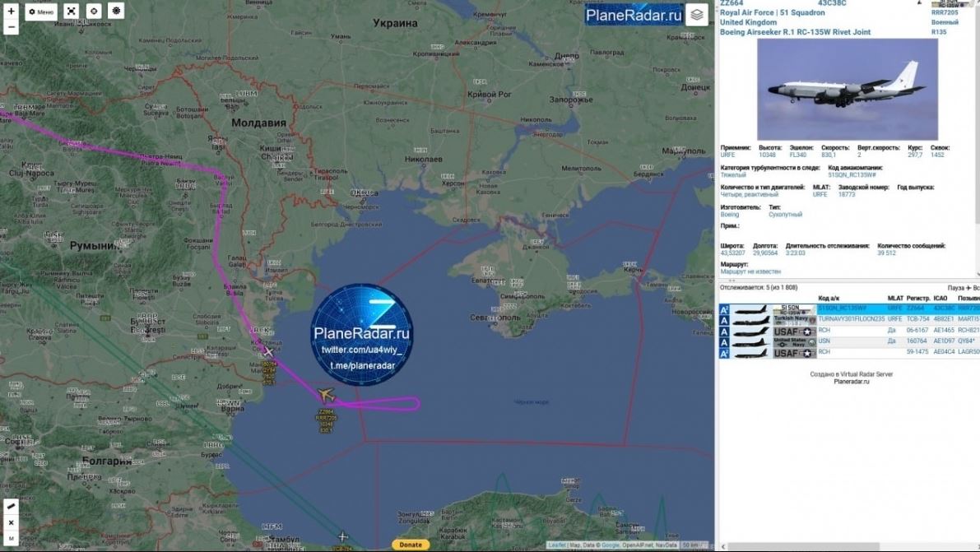
Task: Click the brightness sun icon on the map toolbar
Action: 116,12
